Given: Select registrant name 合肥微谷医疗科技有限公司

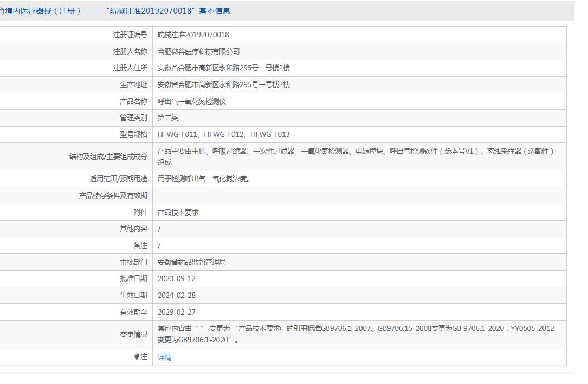Looking at the screenshot, I should coord(198,51).
